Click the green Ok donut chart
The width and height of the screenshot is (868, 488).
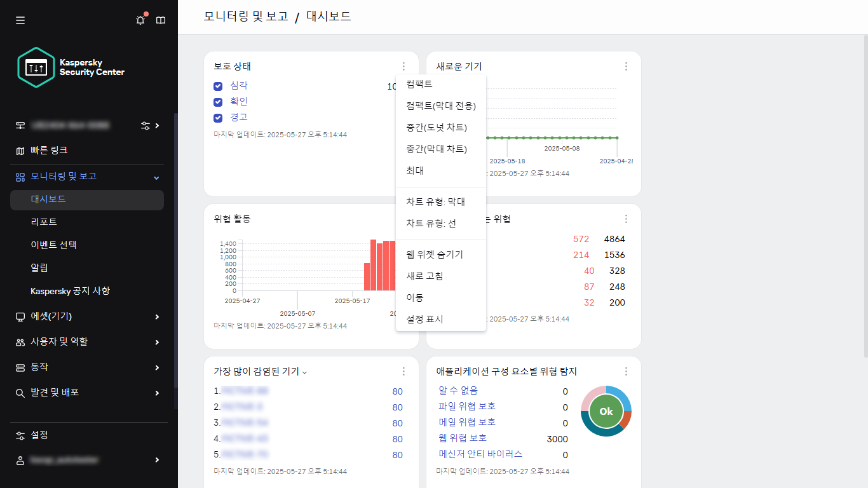coord(606,412)
